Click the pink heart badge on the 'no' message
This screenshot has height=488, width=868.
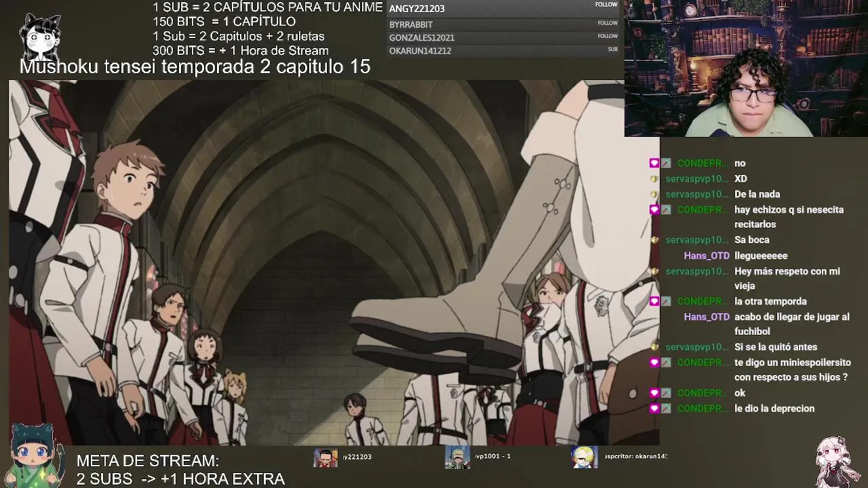pyautogui.click(x=654, y=163)
